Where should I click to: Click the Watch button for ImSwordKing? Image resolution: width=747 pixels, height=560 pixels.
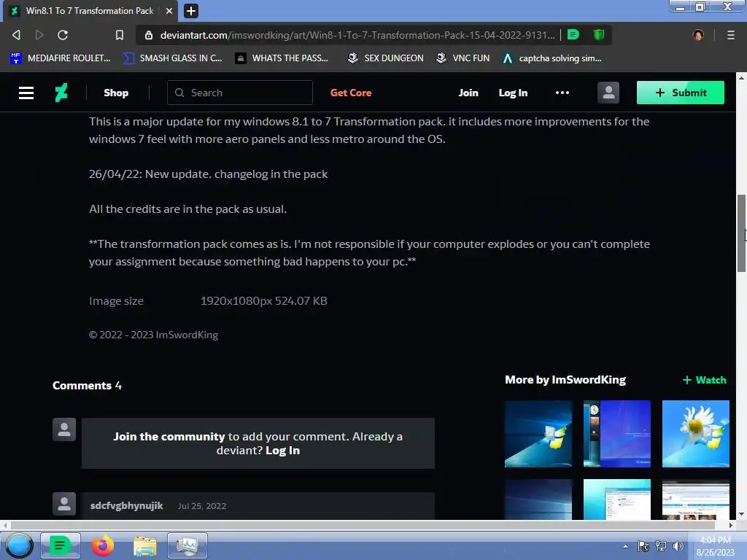point(705,380)
